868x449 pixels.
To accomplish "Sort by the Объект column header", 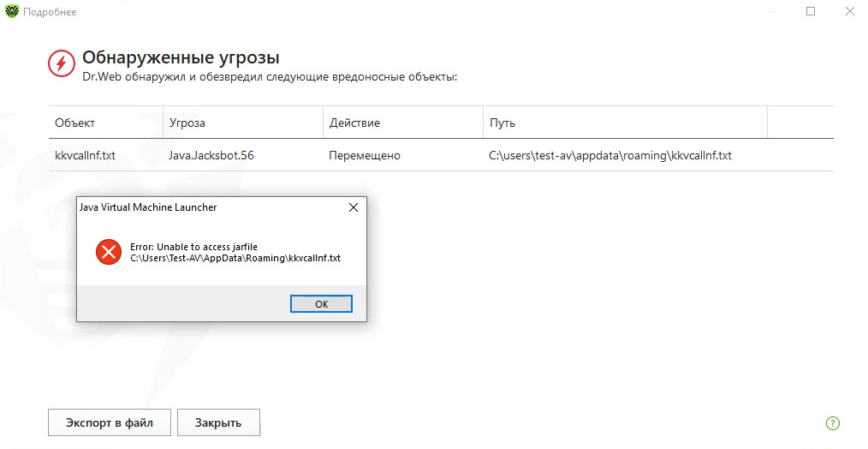I will [75, 123].
